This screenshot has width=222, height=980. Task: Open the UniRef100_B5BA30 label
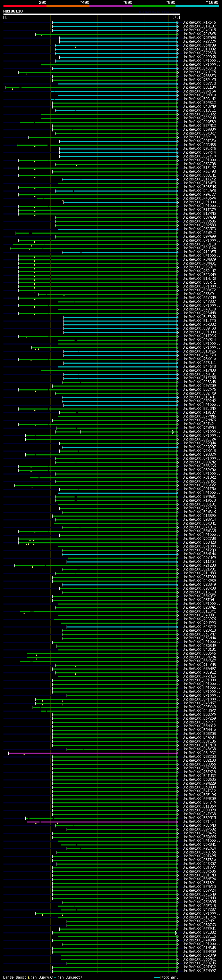point(199,787)
